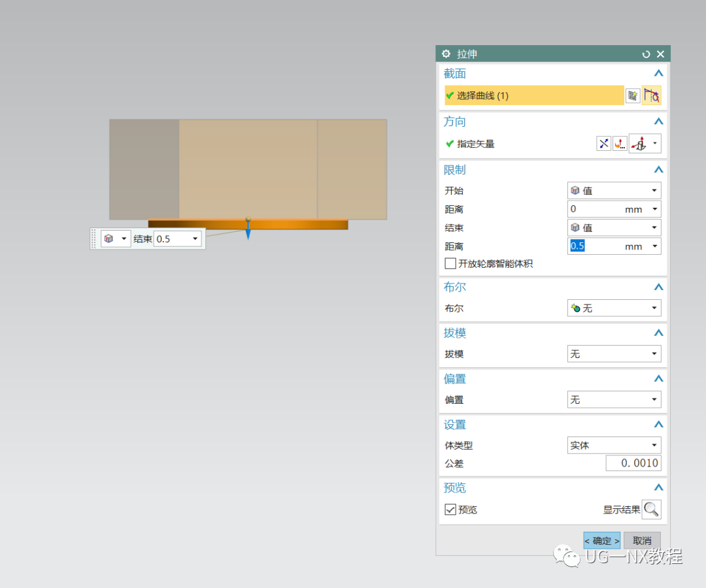Click the 确定 button
Screen dimensions: 706x588
602,540
